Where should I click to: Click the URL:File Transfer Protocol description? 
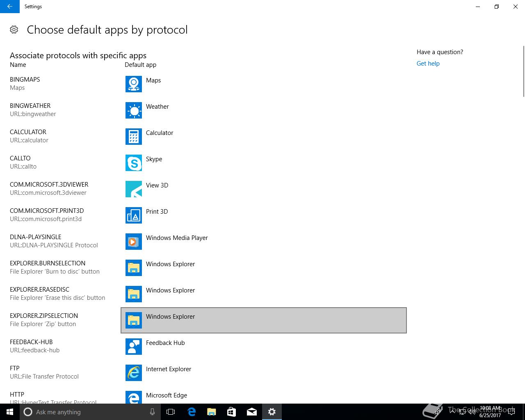[44, 377]
